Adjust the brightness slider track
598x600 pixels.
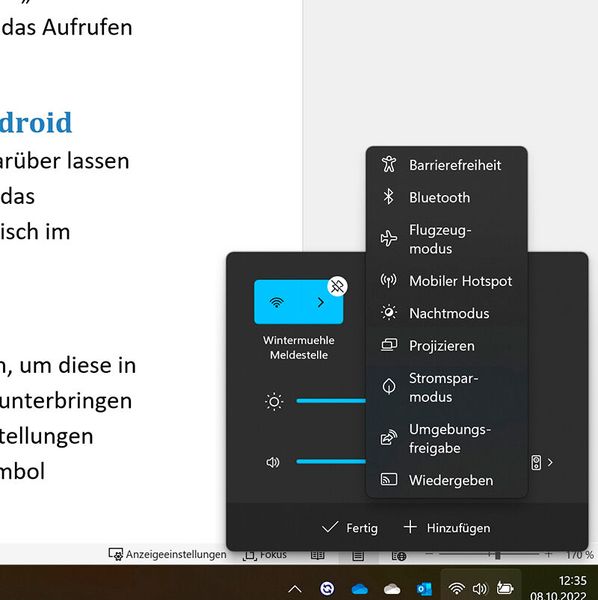tap(331, 401)
